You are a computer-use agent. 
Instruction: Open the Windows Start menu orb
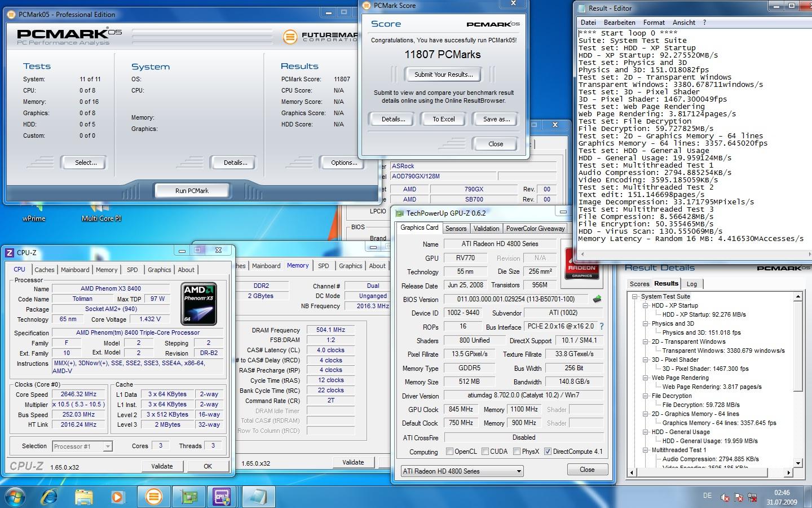click(15, 497)
